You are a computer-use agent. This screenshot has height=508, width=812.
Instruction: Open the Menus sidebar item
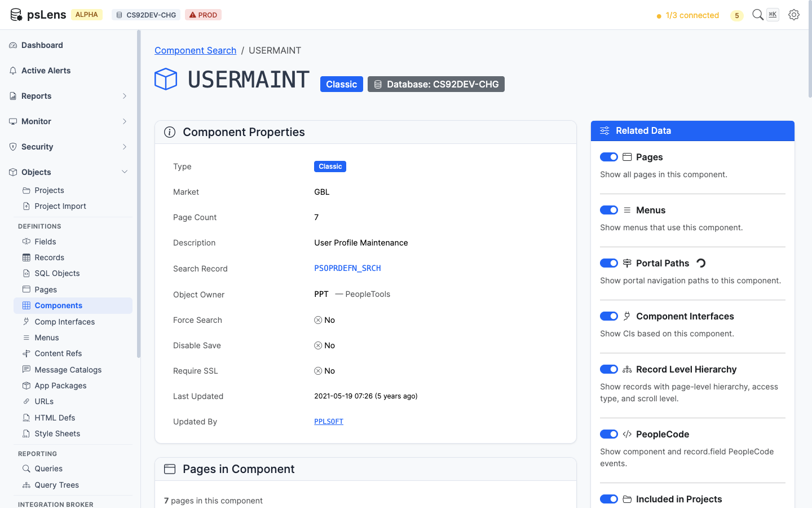pyautogui.click(x=73, y=338)
